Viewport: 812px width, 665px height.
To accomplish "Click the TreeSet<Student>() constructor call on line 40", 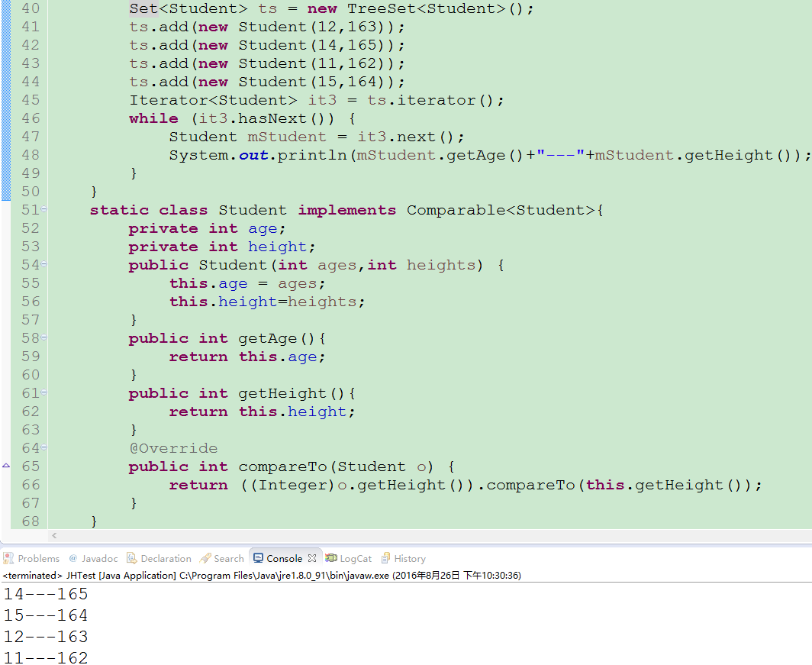I will pyautogui.click(x=435, y=9).
